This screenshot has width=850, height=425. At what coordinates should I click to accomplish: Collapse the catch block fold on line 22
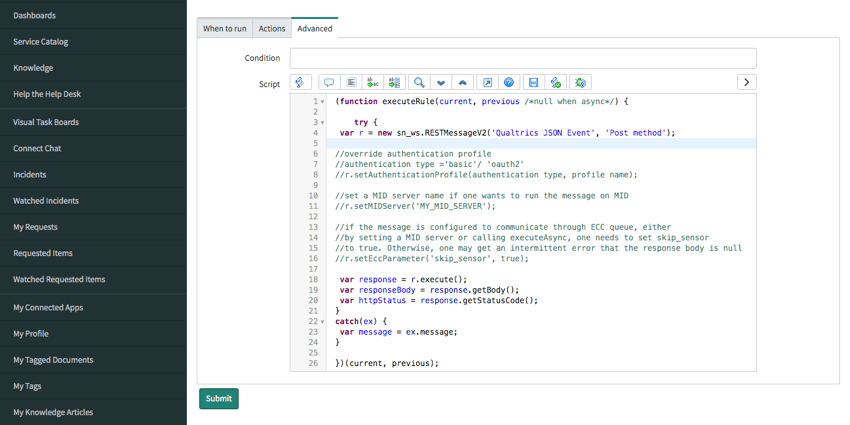click(322, 322)
